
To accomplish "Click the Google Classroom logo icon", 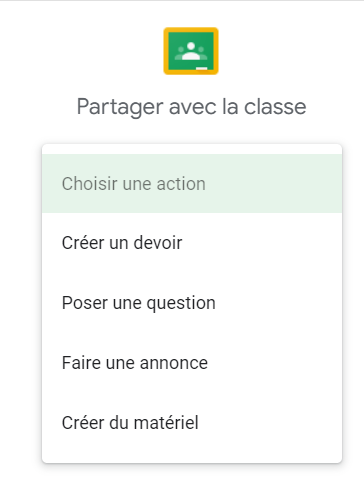I will [x=191, y=51].
